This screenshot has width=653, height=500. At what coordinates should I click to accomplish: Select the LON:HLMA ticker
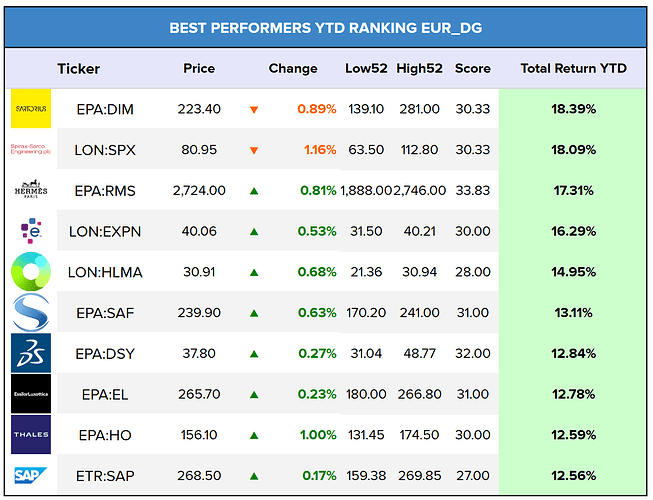point(105,272)
